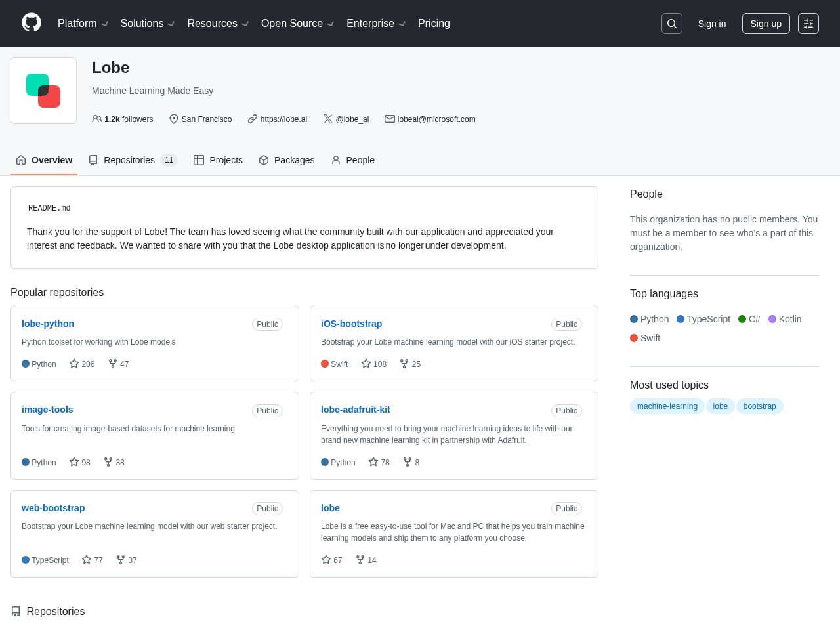Expand the Enterprise navigation dropdown
This screenshot has width=840, height=630.
tap(375, 24)
